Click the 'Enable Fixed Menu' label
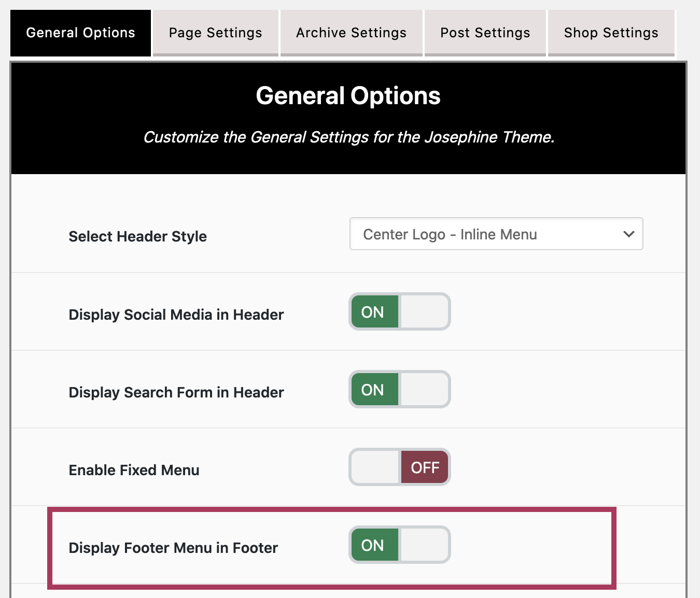700x598 pixels. (x=134, y=470)
